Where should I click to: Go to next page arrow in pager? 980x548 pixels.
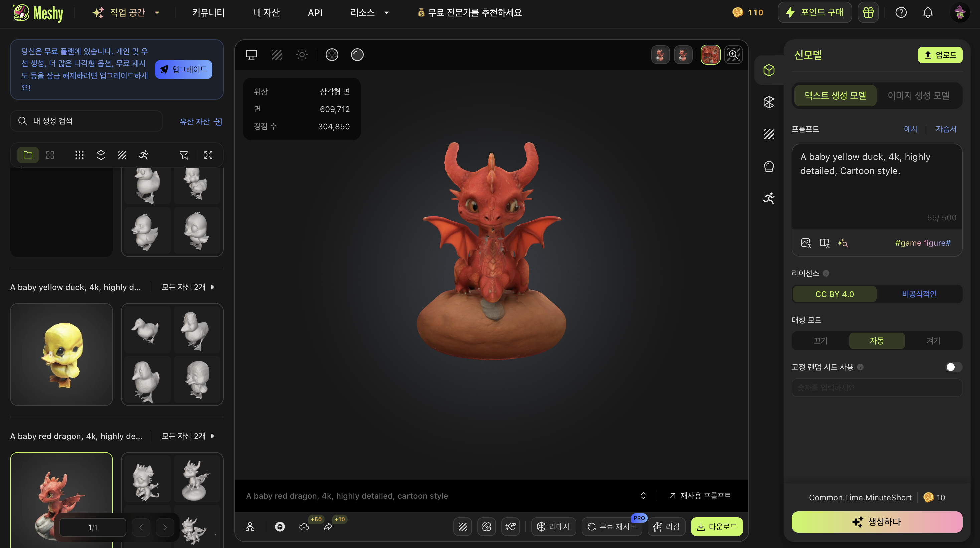tap(165, 527)
